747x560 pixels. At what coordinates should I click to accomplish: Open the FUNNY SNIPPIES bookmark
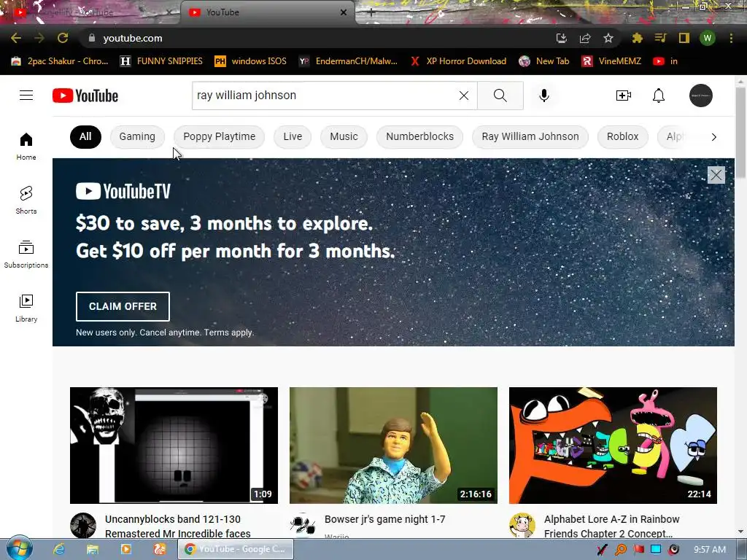click(161, 61)
